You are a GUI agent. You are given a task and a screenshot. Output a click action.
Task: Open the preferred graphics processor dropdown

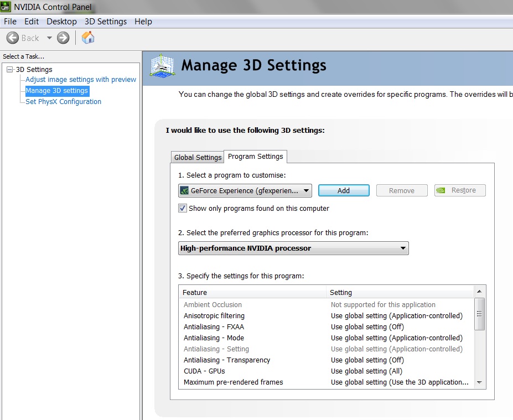click(x=293, y=248)
